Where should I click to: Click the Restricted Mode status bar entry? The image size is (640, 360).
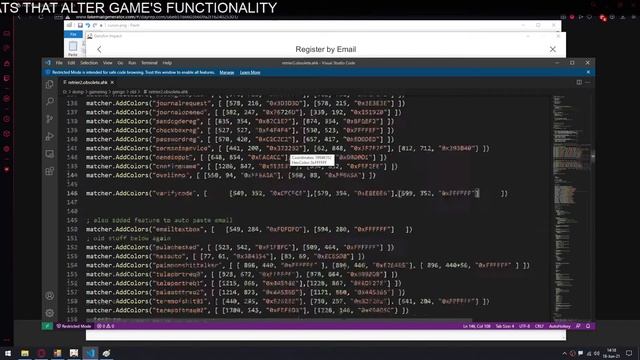[74, 326]
